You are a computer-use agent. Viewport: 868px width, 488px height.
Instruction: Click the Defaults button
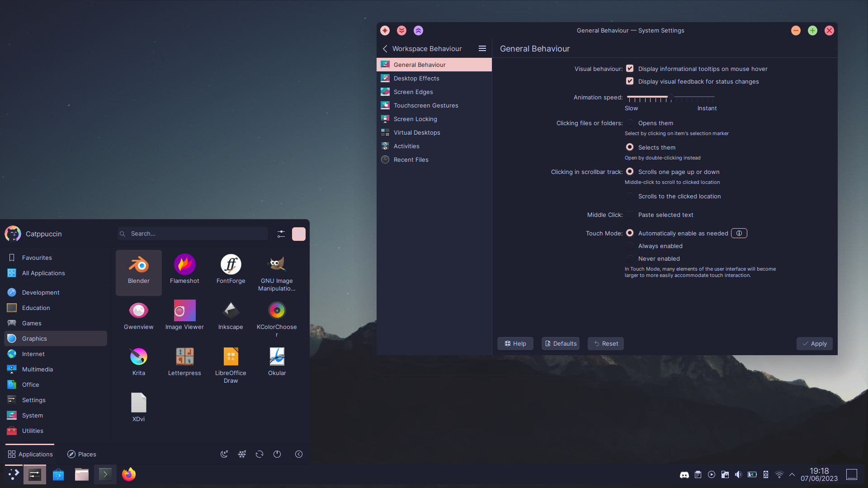[561, 344]
